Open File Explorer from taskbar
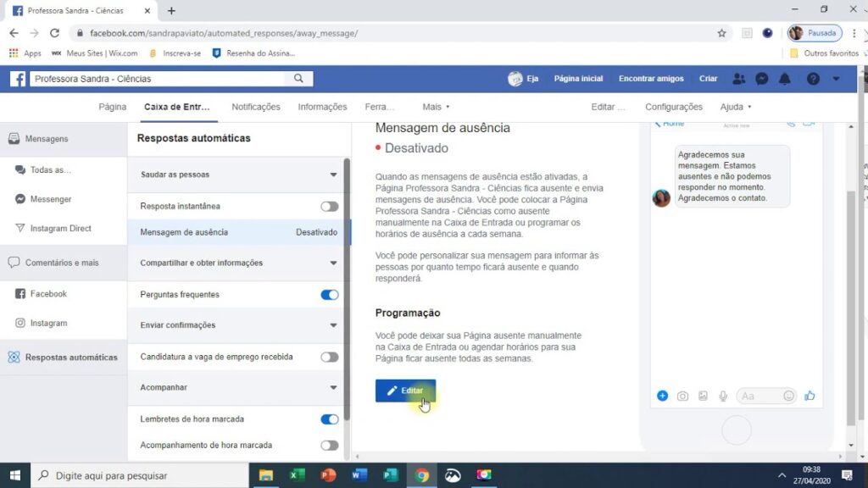This screenshot has height=488, width=868. (266, 475)
